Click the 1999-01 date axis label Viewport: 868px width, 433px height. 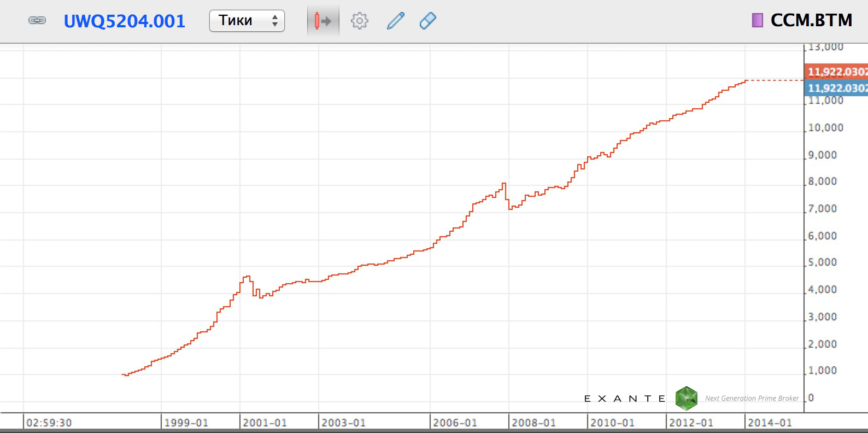click(x=186, y=423)
